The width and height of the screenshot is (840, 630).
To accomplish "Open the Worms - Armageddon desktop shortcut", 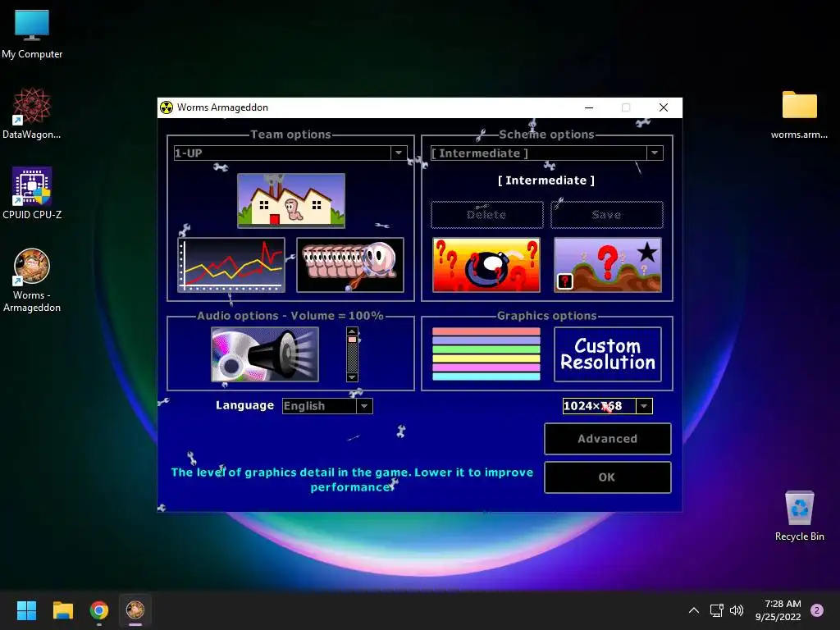I will 32,281.
